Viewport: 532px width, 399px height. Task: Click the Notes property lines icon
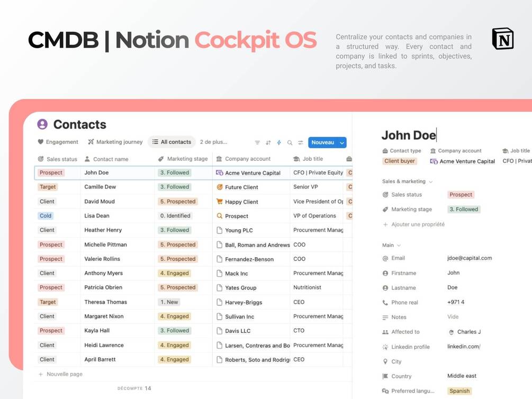tap(385, 317)
